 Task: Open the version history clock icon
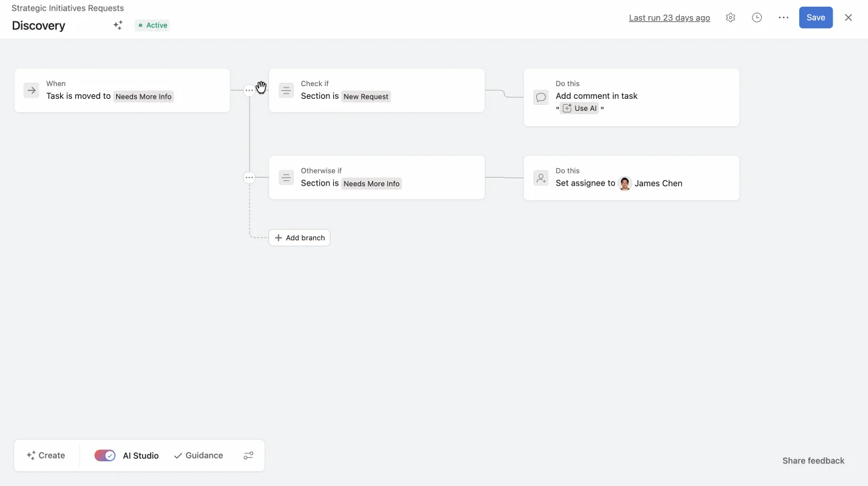click(x=757, y=17)
